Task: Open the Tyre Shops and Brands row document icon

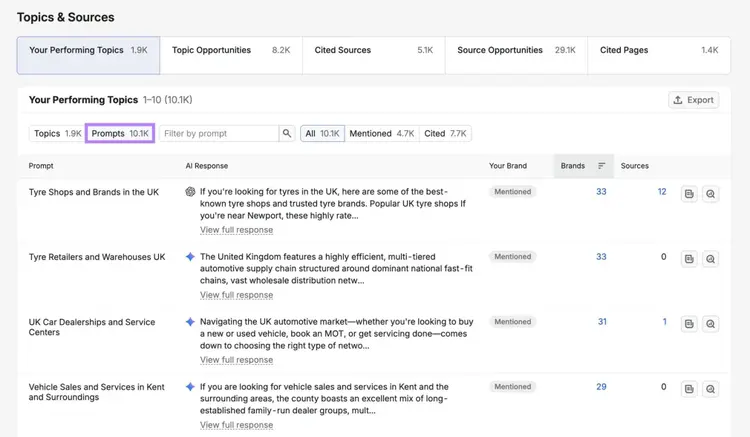Action: coord(689,194)
